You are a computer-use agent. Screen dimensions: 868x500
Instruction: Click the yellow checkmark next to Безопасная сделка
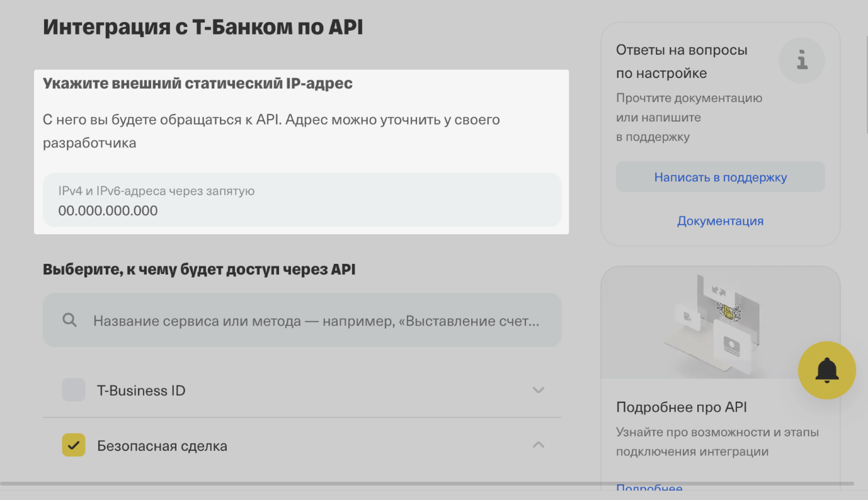[x=73, y=445]
